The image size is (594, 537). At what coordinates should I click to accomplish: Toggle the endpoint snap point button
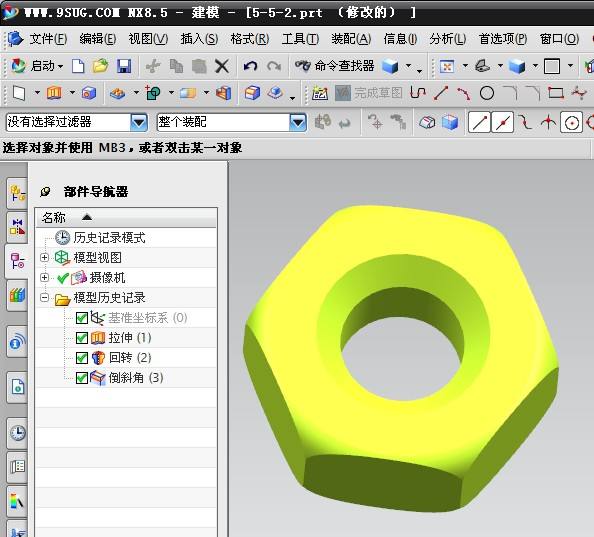[x=479, y=122]
